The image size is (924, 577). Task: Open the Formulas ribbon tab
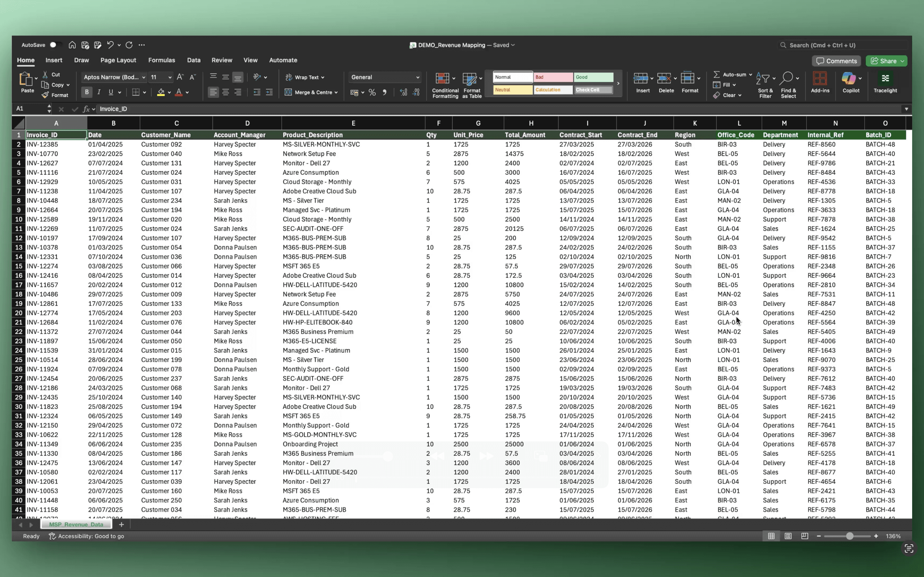point(161,60)
